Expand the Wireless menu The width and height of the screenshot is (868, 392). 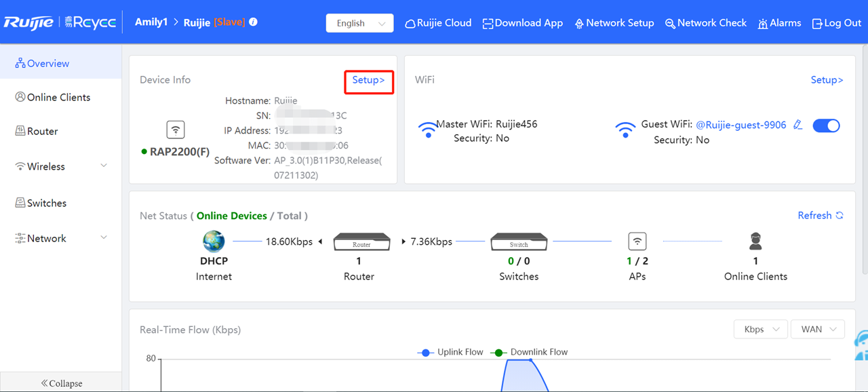point(60,166)
